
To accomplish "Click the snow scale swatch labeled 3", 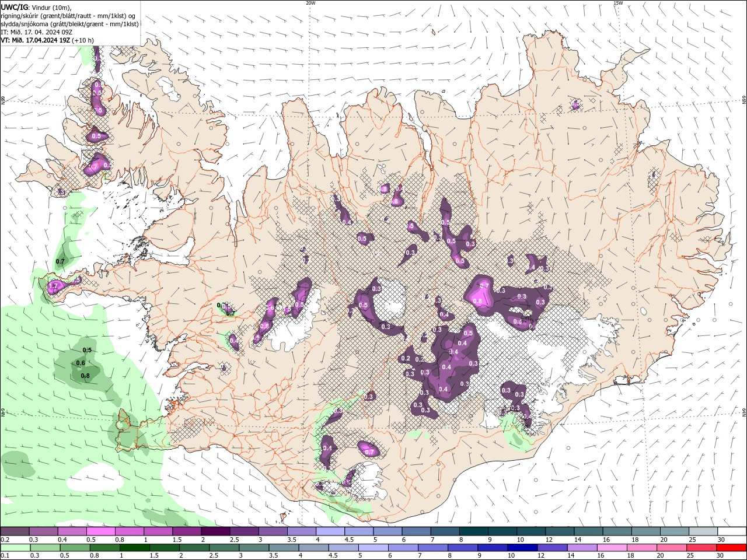I will (x=273, y=531).
